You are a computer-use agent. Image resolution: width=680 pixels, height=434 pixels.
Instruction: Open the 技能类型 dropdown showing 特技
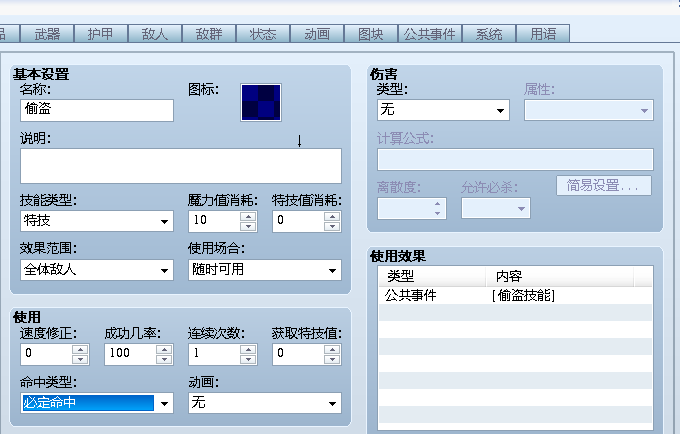[x=97, y=221]
